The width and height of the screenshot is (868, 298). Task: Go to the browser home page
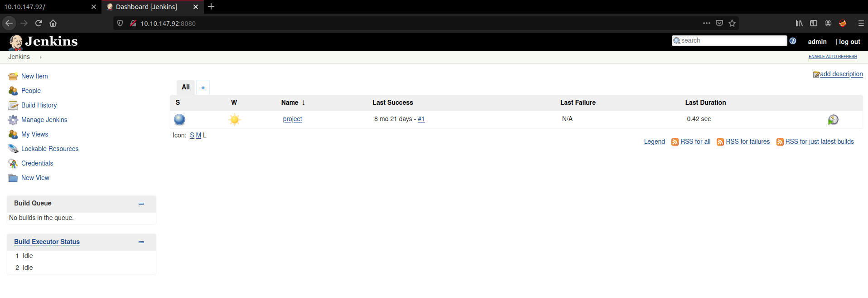point(53,23)
